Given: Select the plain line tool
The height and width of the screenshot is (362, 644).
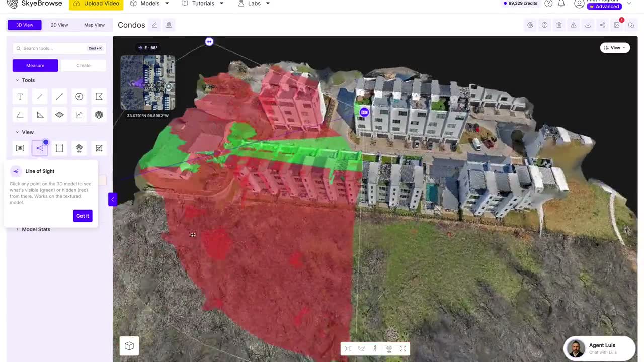Looking at the screenshot, I should [40, 97].
